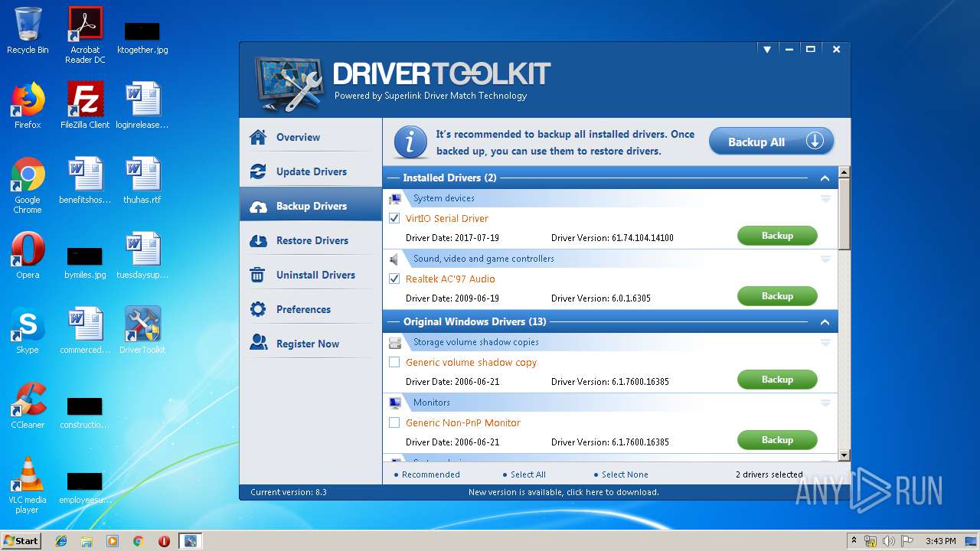Click the volume icon in system tray
The width and height of the screenshot is (980, 551).
point(889,541)
